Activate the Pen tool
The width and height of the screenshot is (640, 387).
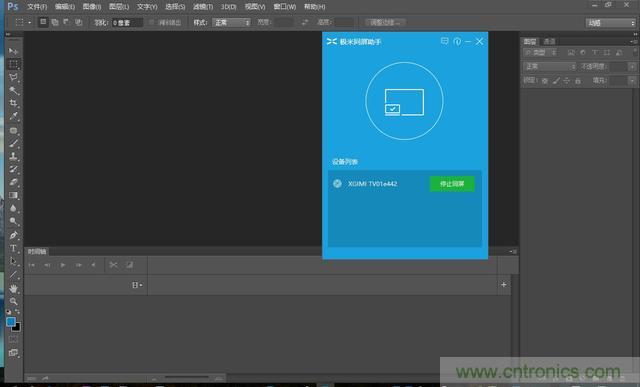pyautogui.click(x=13, y=235)
